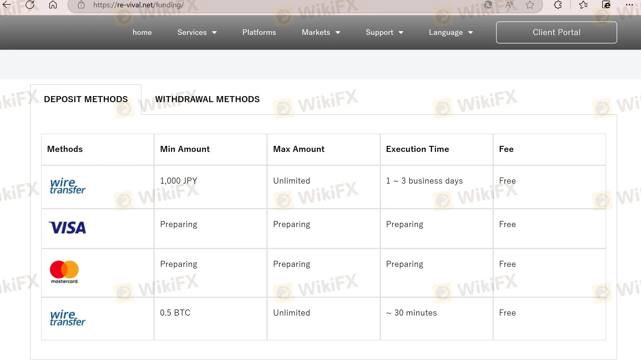Click the browser back arrow

tap(7, 4)
